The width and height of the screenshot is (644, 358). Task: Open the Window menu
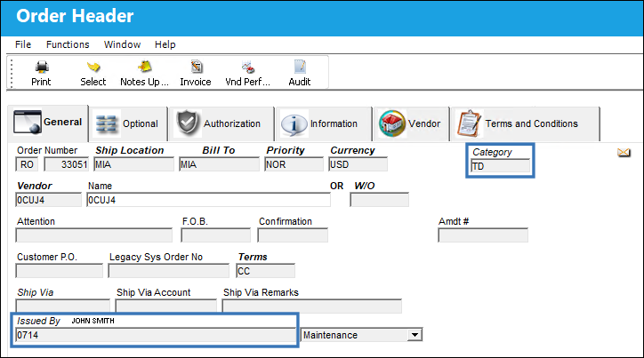(x=122, y=44)
